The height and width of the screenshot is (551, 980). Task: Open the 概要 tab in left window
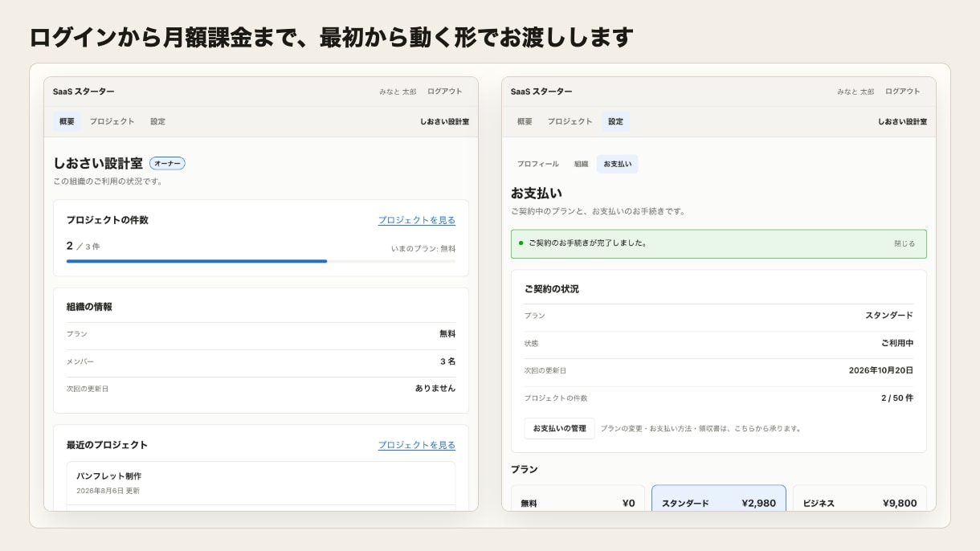point(67,121)
